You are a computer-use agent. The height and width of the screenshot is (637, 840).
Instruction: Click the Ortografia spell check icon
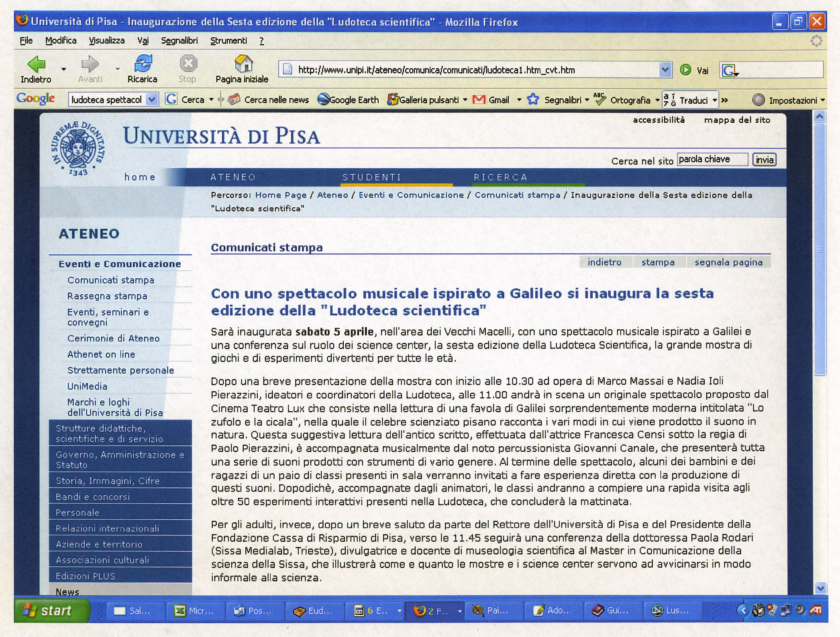[x=600, y=100]
